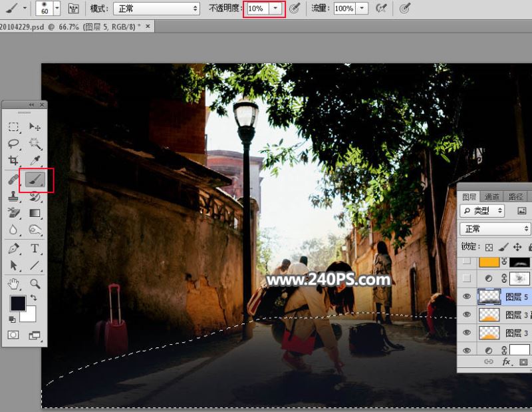Toggle lock transparent pixels in Layers panel
This screenshot has height=412, width=532.
[489, 246]
